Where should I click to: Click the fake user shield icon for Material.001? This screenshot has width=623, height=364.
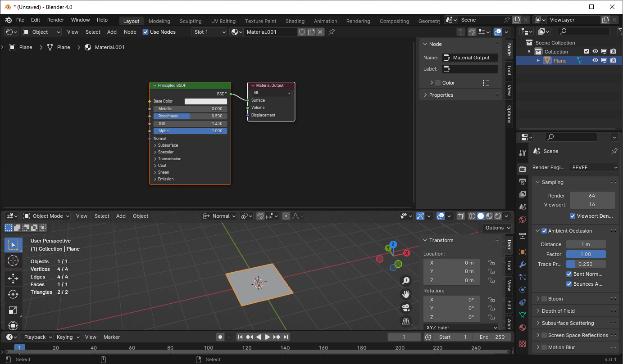coord(302,32)
